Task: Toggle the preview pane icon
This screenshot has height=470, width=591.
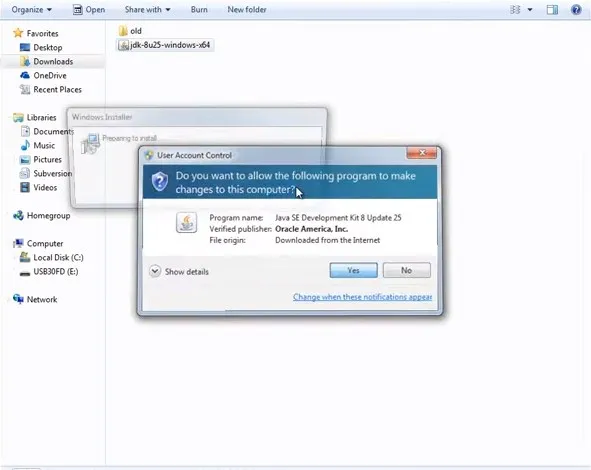Action: (552, 10)
